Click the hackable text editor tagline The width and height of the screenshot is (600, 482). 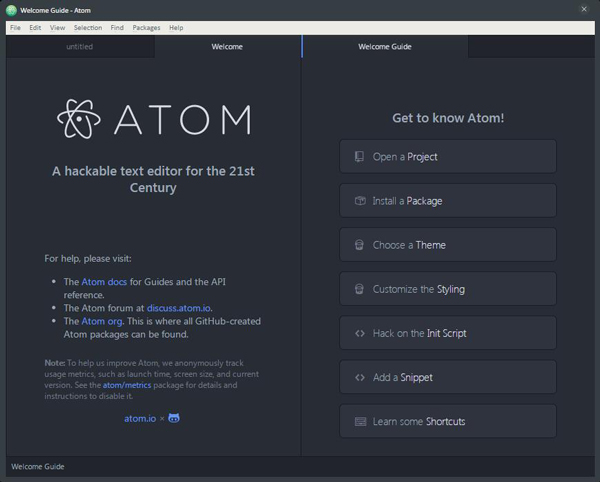point(153,179)
